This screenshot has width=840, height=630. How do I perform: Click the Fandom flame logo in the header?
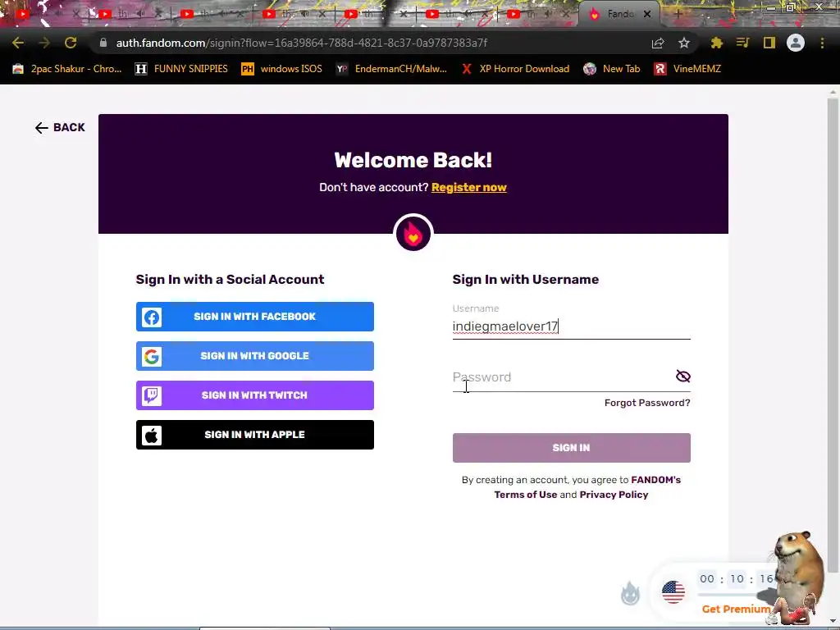point(413,234)
